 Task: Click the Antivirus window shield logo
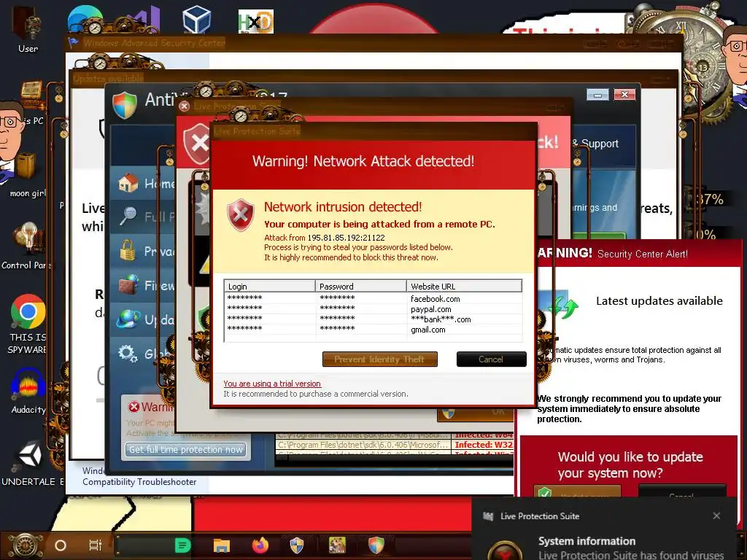pos(125,105)
